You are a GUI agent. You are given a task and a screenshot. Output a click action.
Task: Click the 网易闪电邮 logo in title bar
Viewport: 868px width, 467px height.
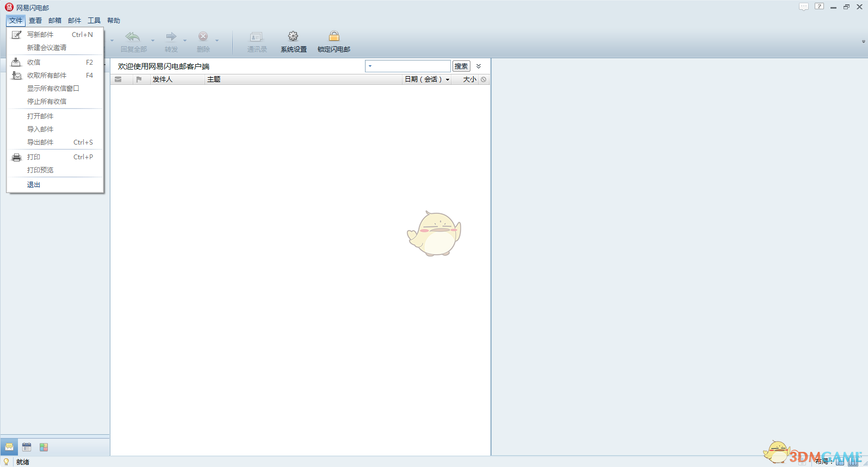[9, 8]
